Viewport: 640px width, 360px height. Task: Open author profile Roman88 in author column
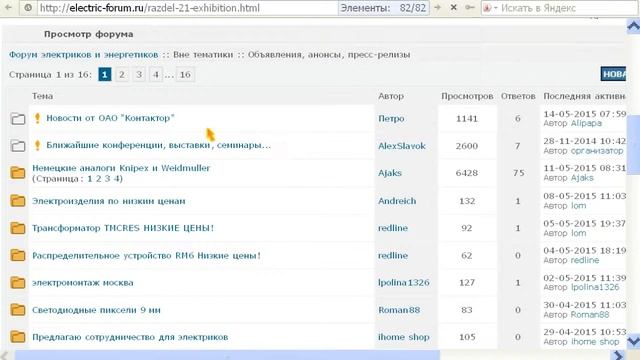(399, 310)
